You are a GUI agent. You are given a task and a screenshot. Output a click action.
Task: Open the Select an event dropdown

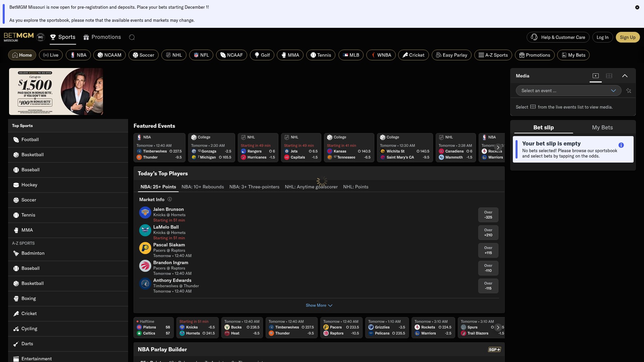[569, 90]
